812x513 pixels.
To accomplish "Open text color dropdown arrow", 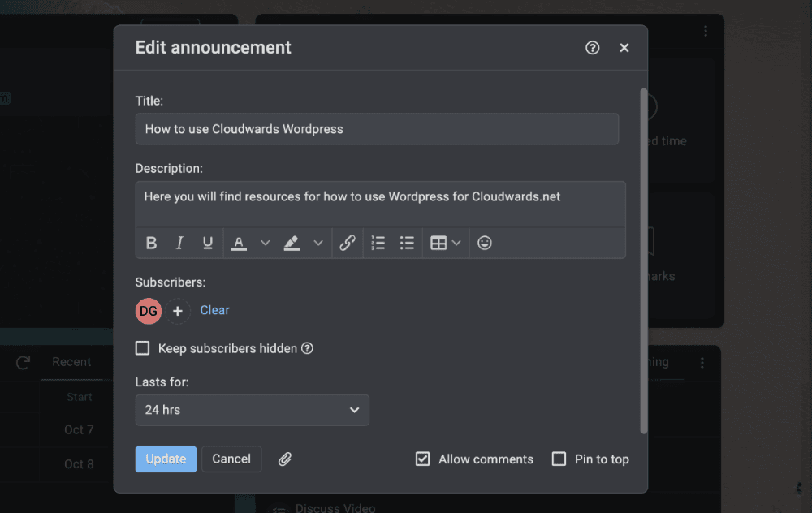I will (266, 243).
